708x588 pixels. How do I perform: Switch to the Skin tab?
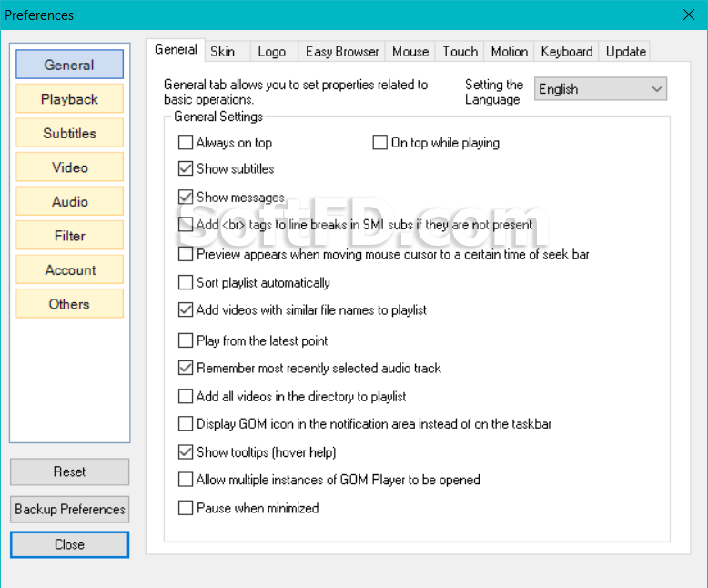pyautogui.click(x=228, y=52)
